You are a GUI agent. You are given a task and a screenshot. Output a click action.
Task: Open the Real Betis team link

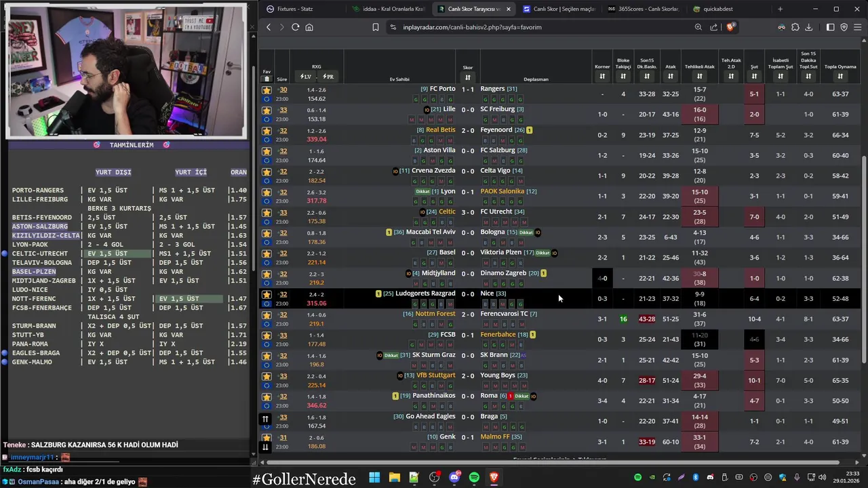[x=440, y=130]
